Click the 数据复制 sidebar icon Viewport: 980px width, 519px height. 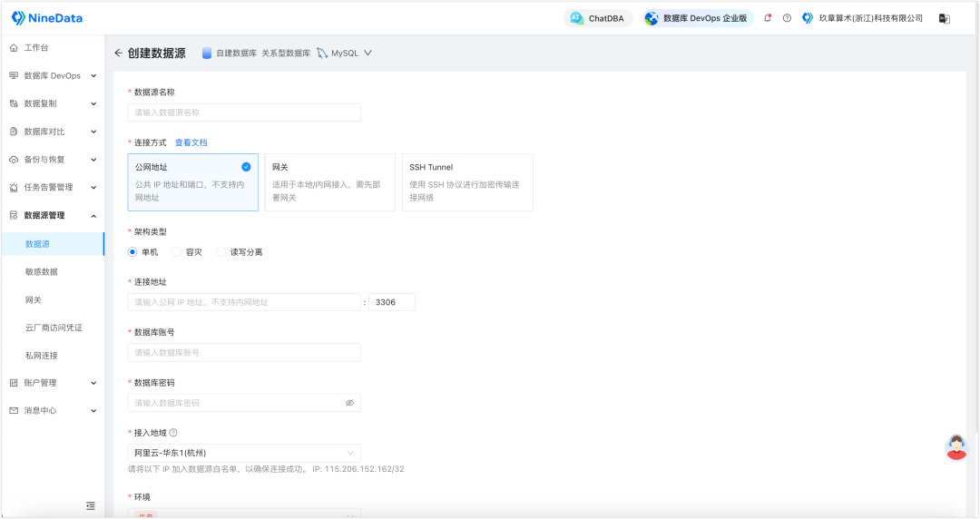(14, 103)
